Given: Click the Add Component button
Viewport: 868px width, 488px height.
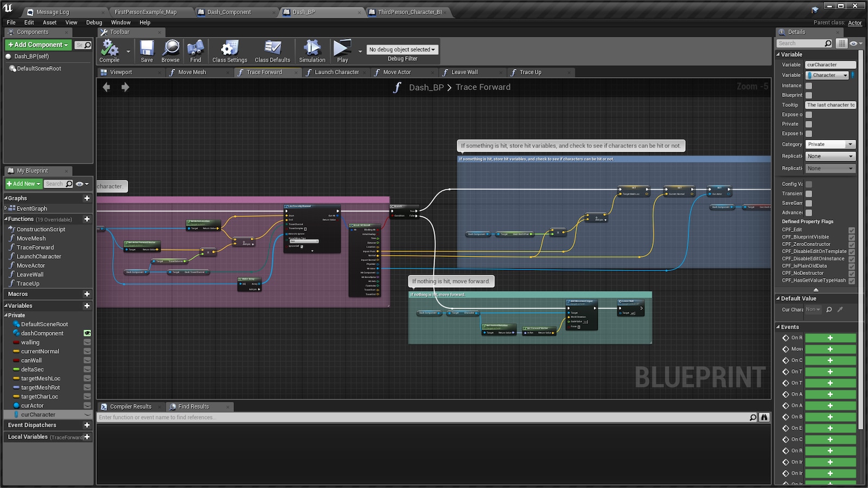Looking at the screenshot, I should (36, 44).
